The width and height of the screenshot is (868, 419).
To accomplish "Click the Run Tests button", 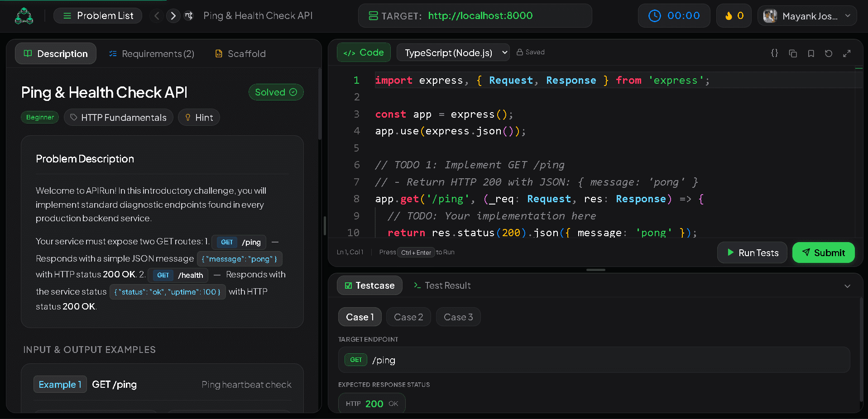I will coord(752,252).
